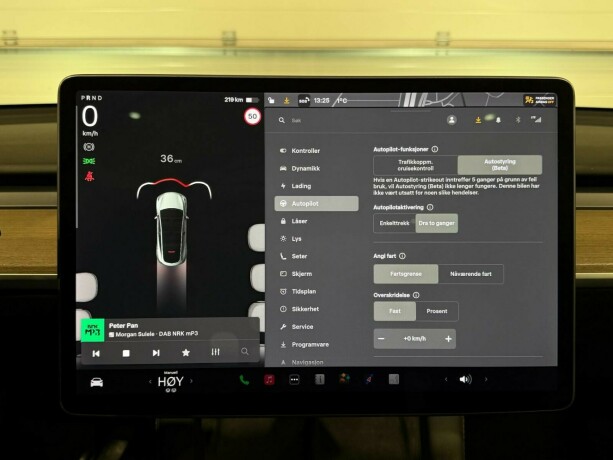
Task: Open the Låser menu
Action: (x=294, y=221)
